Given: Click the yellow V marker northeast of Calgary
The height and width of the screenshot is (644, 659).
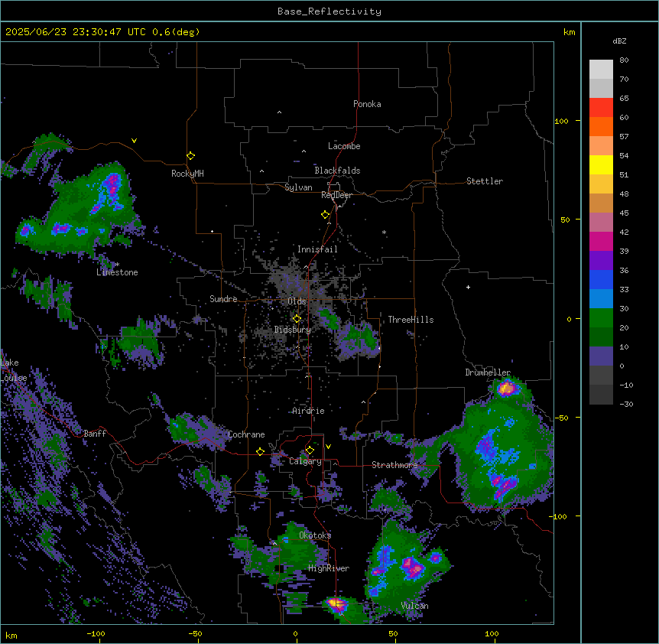Looking at the screenshot, I should [x=328, y=447].
